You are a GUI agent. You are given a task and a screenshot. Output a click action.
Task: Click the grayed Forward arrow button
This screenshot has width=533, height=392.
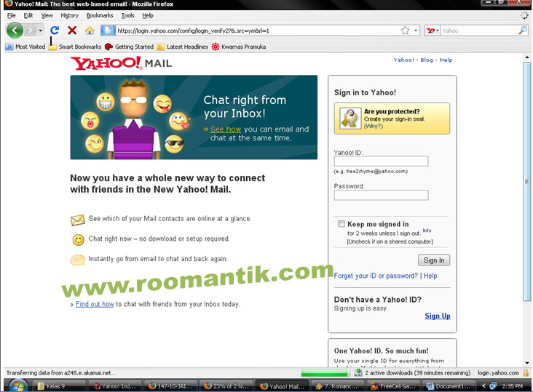pos(31,31)
